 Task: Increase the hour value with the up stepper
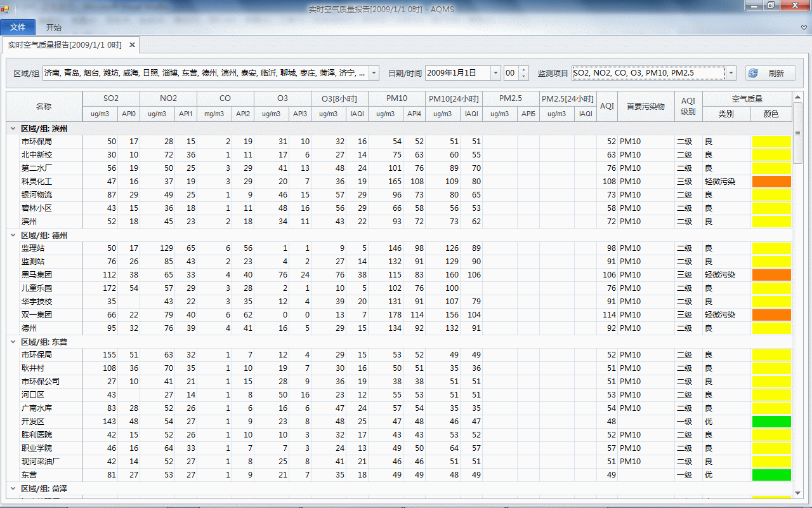pos(523,70)
